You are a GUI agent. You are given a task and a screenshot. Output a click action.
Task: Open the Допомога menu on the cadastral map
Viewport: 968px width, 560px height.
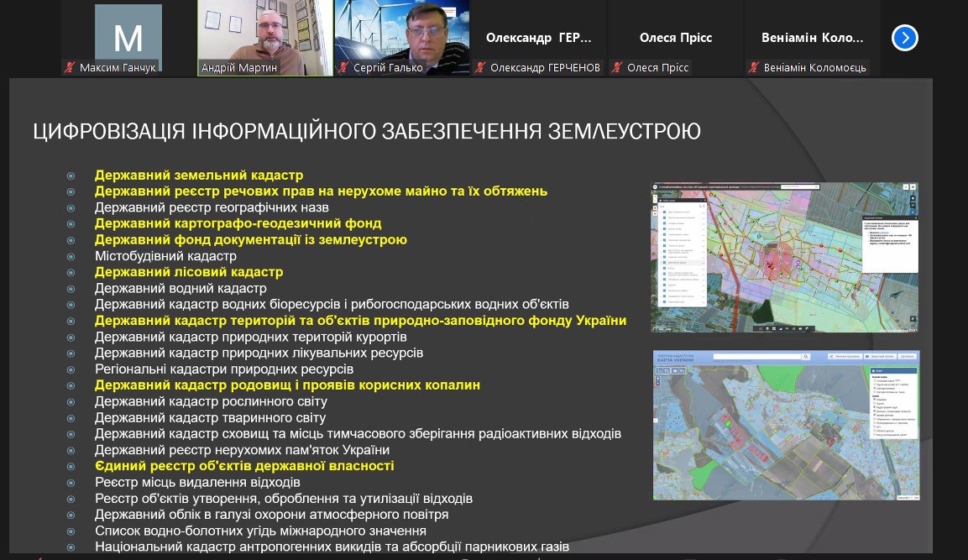tap(907, 356)
